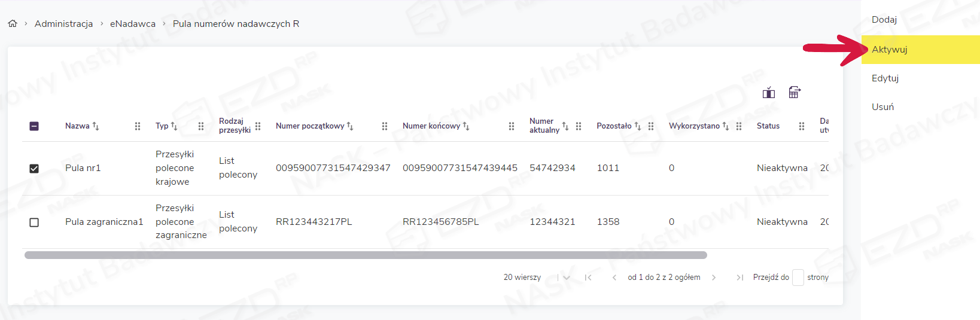The height and width of the screenshot is (320, 980).
Task: Sort by Nazwa column arrows
Action: (96, 126)
